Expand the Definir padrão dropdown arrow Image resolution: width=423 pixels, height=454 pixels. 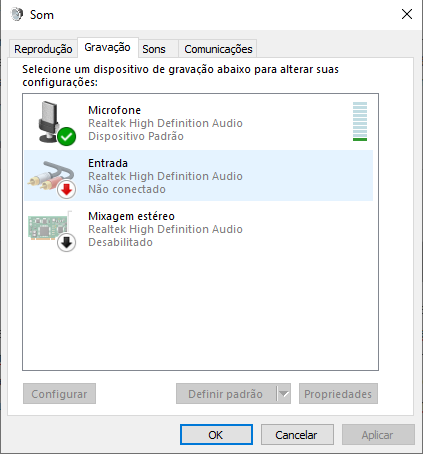click(x=284, y=394)
